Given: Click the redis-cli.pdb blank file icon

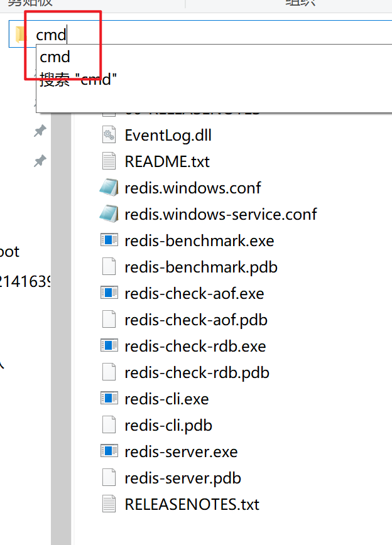Looking at the screenshot, I should tap(109, 425).
